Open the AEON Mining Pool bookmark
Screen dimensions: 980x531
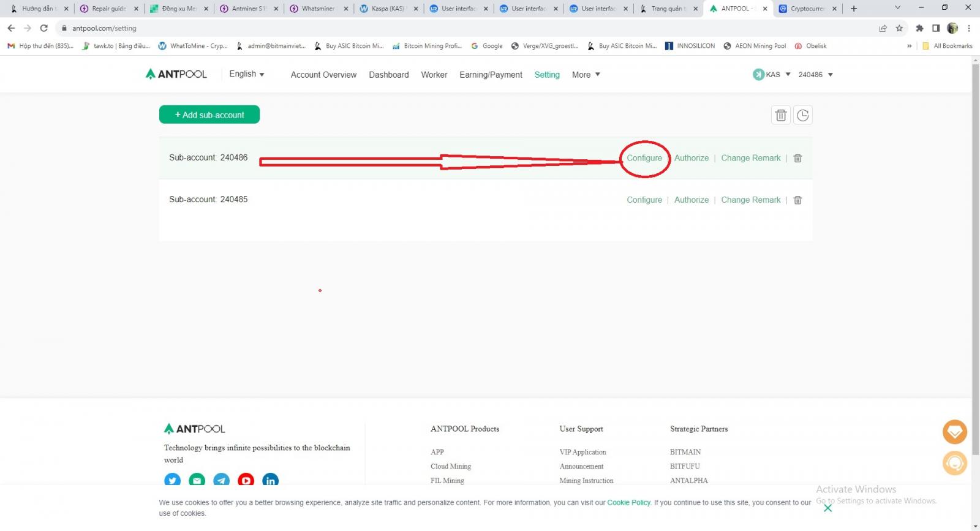(755, 46)
